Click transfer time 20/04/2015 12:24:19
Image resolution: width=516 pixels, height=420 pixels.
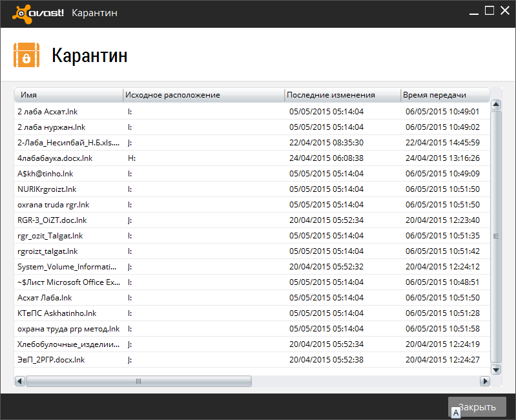(x=442, y=344)
